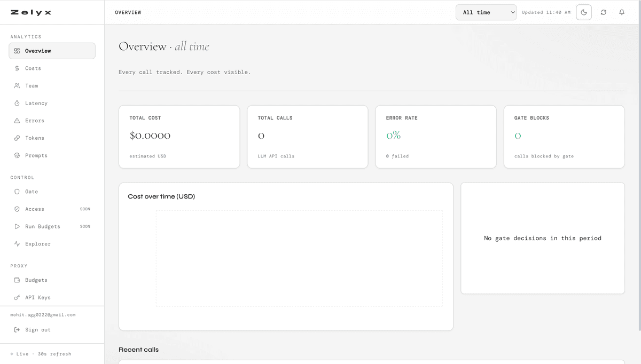Click the PROXY section label
This screenshot has height=364, width=641.
point(19,266)
